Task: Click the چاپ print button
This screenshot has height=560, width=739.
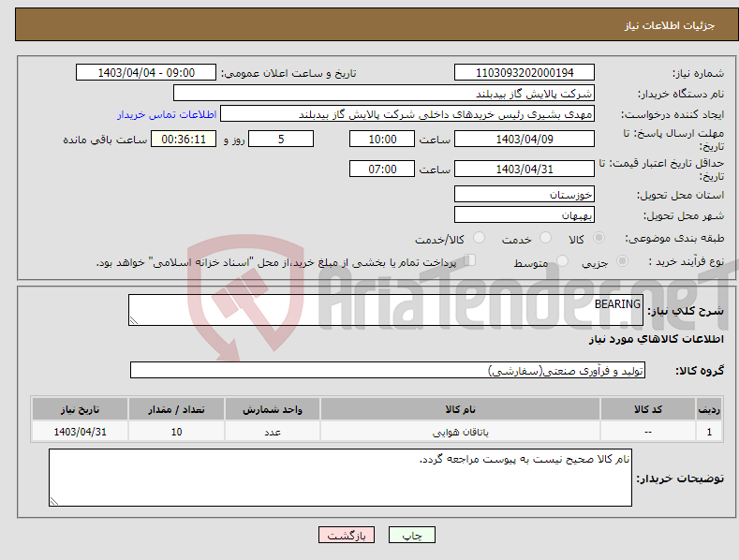Action: click(412, 535)
